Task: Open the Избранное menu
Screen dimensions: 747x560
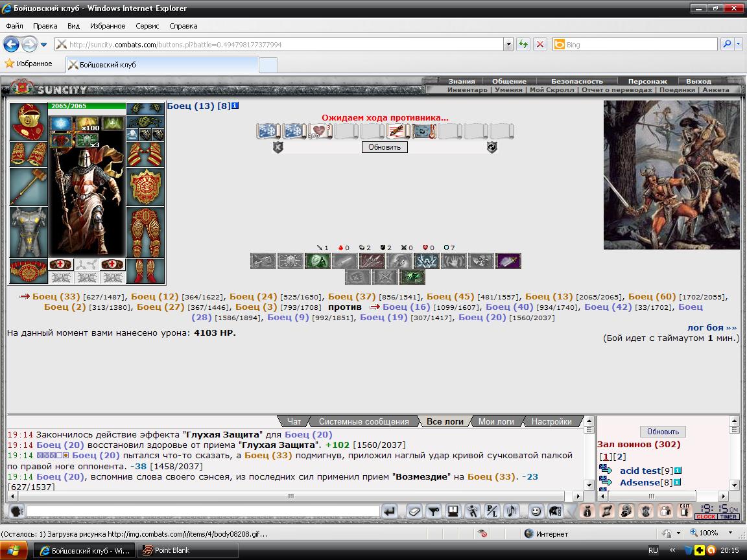Action: tap(108, 26)
